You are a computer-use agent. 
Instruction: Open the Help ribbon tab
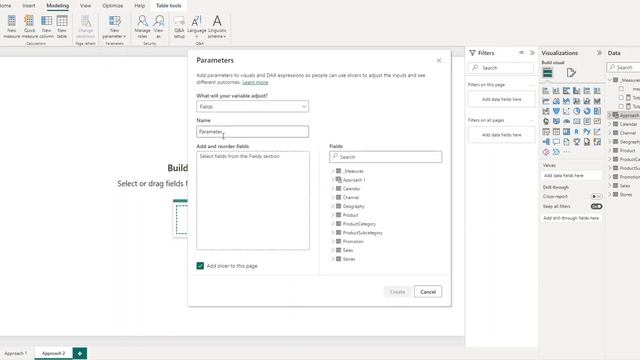tap(140, 6)
